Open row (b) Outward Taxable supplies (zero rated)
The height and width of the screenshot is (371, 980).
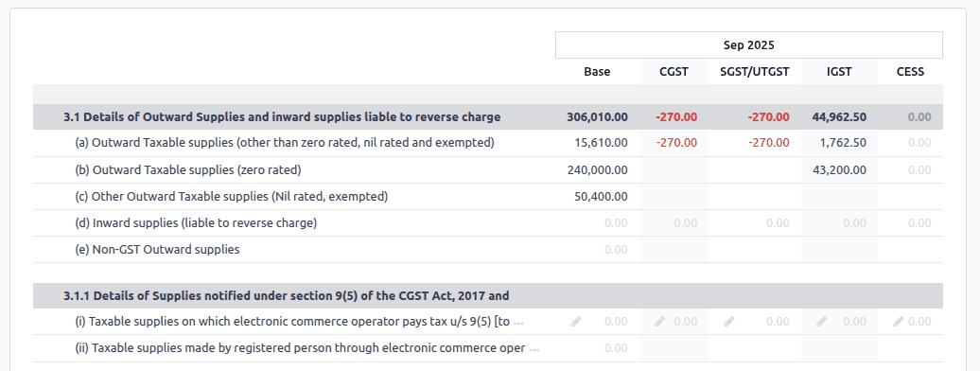188,170
